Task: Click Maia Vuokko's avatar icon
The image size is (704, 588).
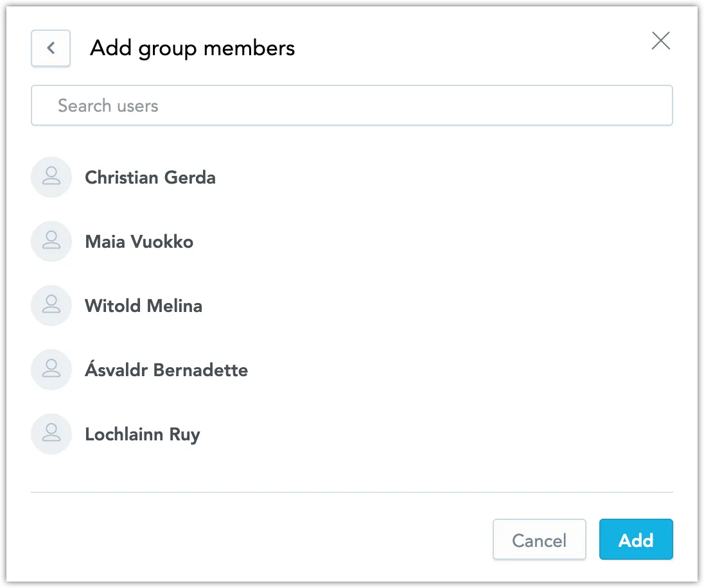Action: (51, 241)
